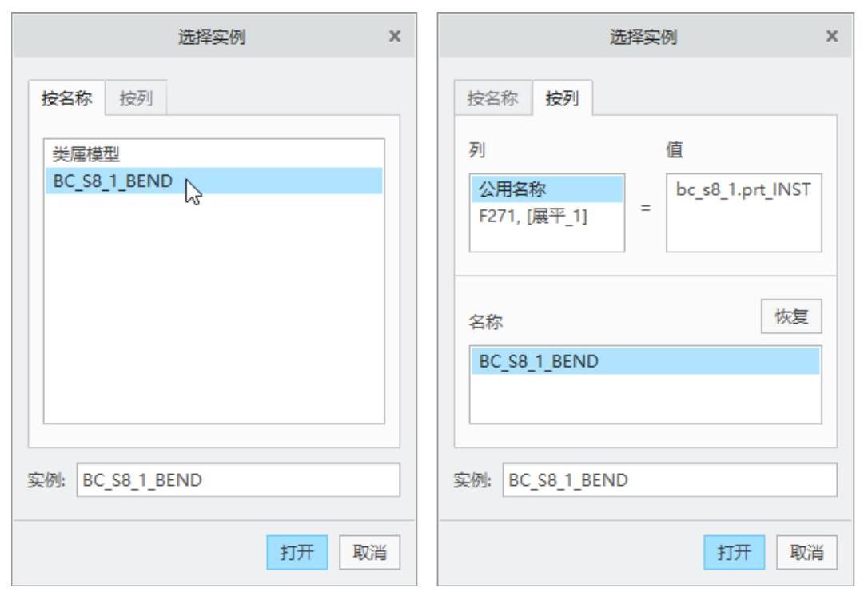Click 取消 button in left dialog
The height and width of the screenshot is (600, 868).
(x=368, y=552)
